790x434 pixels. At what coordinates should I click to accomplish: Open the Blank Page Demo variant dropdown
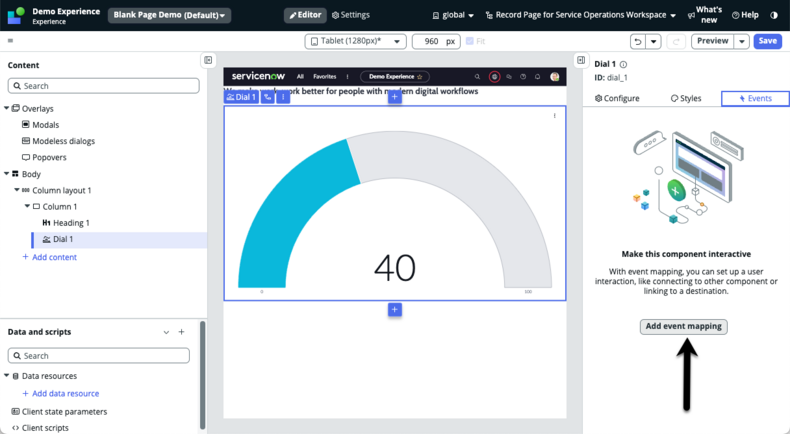point(169,15)
